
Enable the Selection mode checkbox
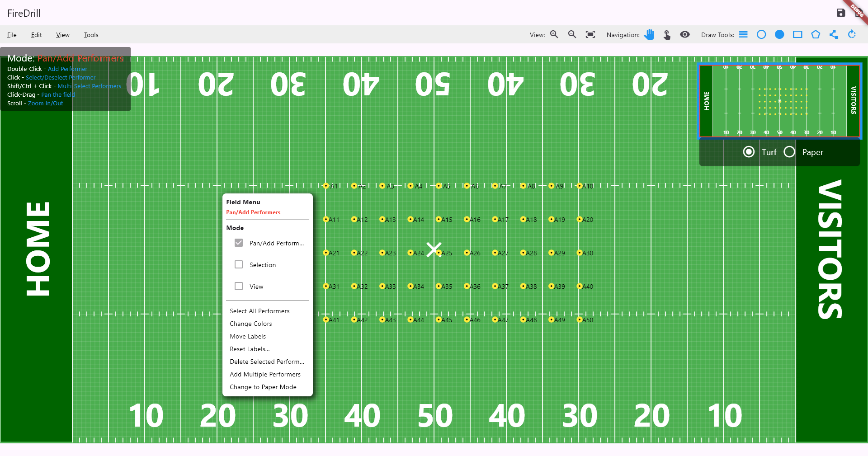[239, 264]
